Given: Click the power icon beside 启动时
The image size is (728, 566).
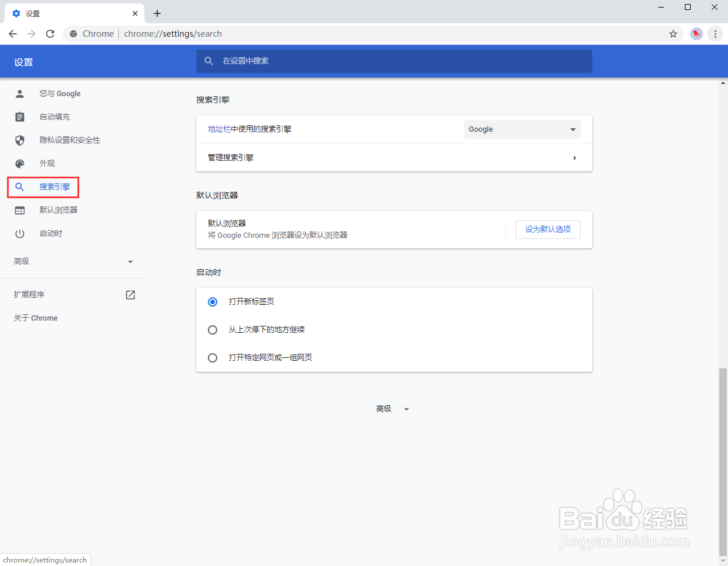Looking at the screenshot, I should pyautogui.click(x=20, y=233).
